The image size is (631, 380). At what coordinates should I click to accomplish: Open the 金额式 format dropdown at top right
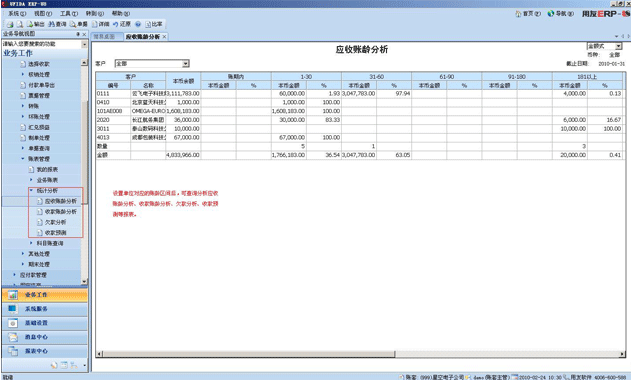coord(619,46)
